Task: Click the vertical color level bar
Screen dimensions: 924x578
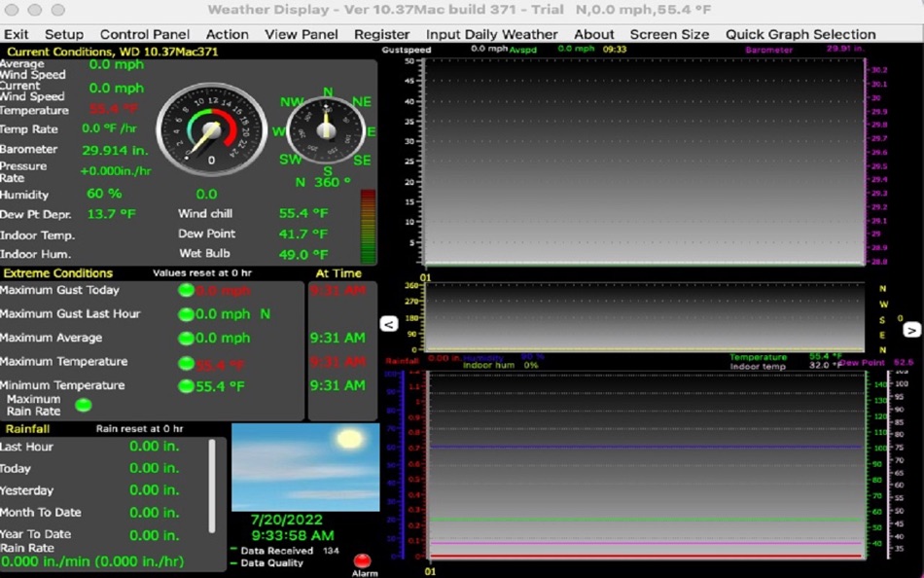Action: click(x=368, y=227)
